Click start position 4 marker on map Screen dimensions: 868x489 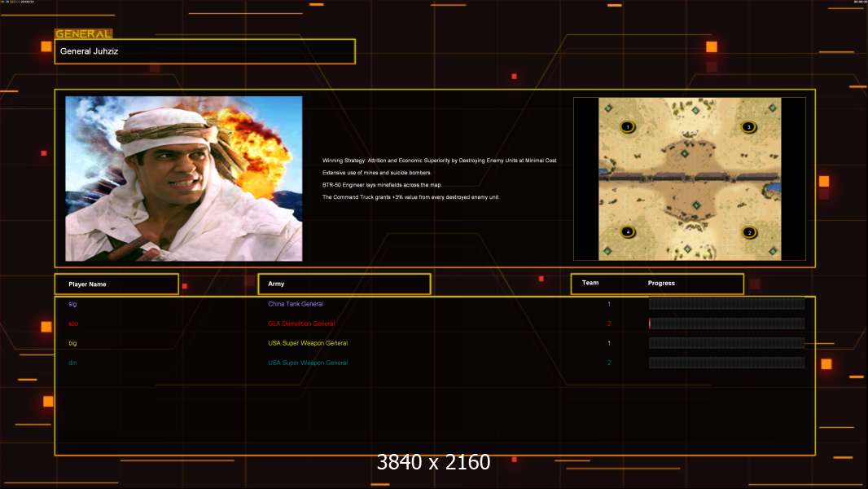627,232
